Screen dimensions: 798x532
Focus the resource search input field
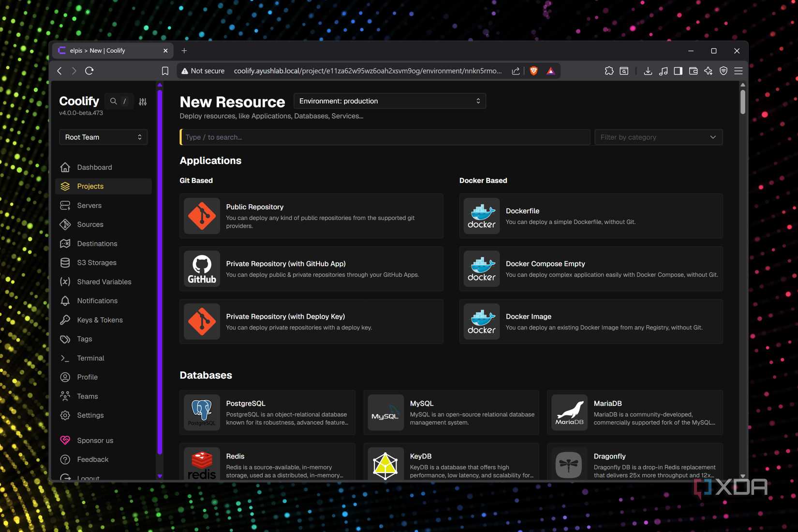point(384,137)
